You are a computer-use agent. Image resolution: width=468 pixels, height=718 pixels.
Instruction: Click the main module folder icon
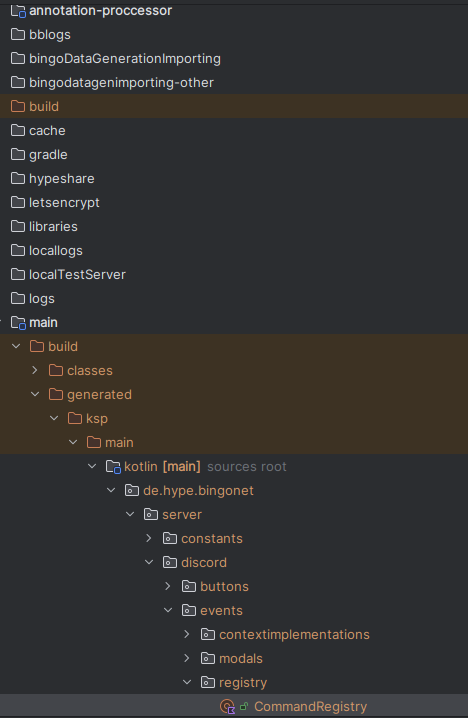tap(18, 323)
